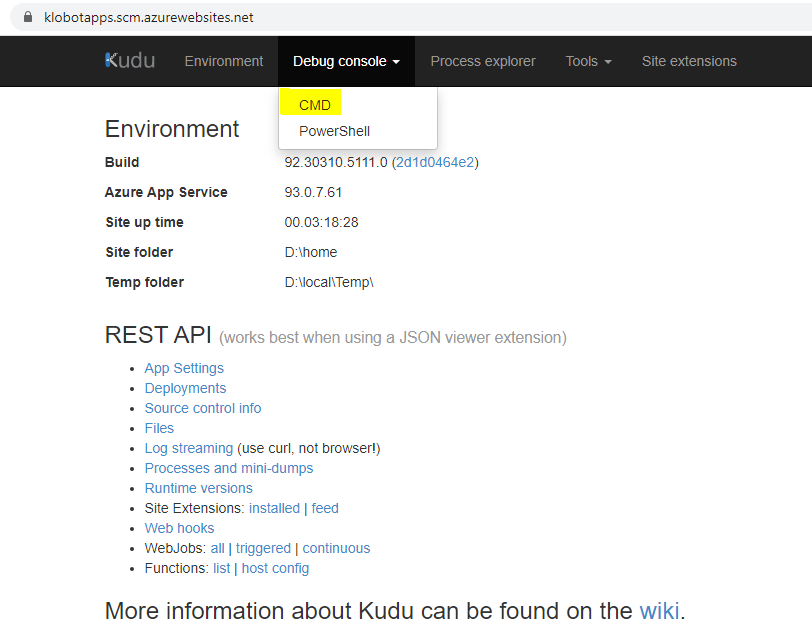Open the Deployments API link
The width and height of the screenshot is (812, 635).
(x=185, y=388)
